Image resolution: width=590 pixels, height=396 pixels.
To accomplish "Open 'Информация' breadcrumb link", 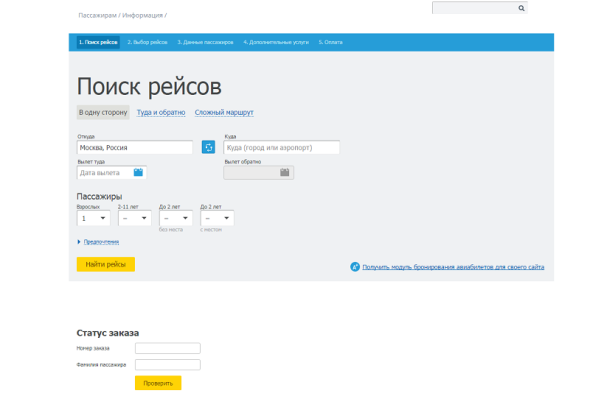I will (143, 15).
